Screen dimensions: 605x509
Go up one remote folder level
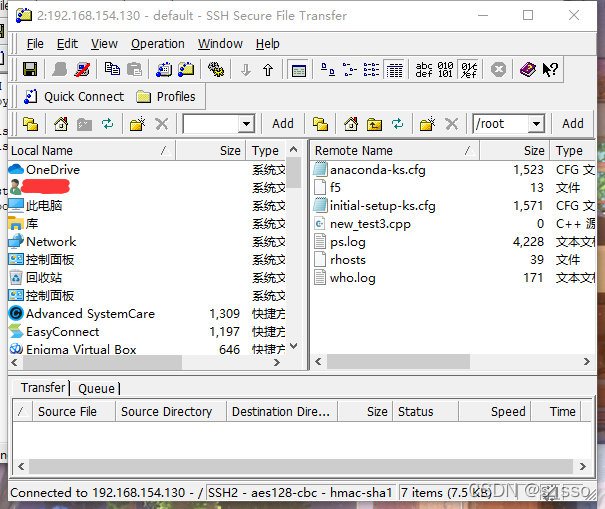point(374,124)
